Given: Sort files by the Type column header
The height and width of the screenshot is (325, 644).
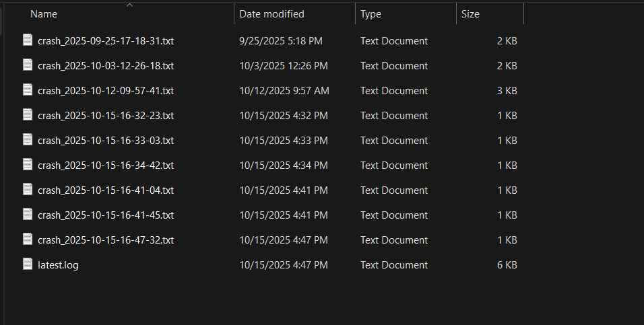Looking at the screenshot, I should (x=371, y=14).
